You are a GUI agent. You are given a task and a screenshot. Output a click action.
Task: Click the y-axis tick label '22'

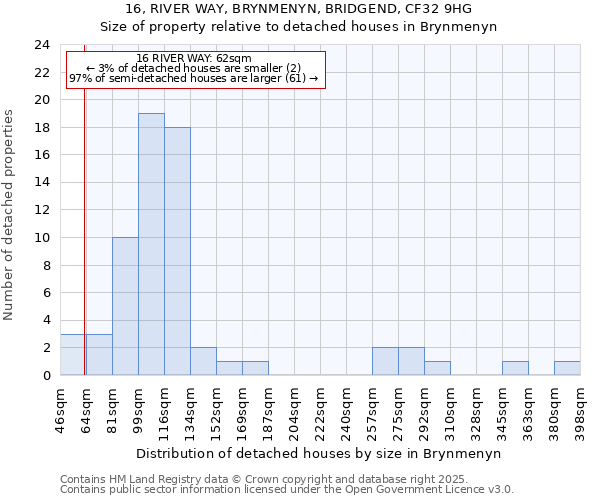[42, 73]
